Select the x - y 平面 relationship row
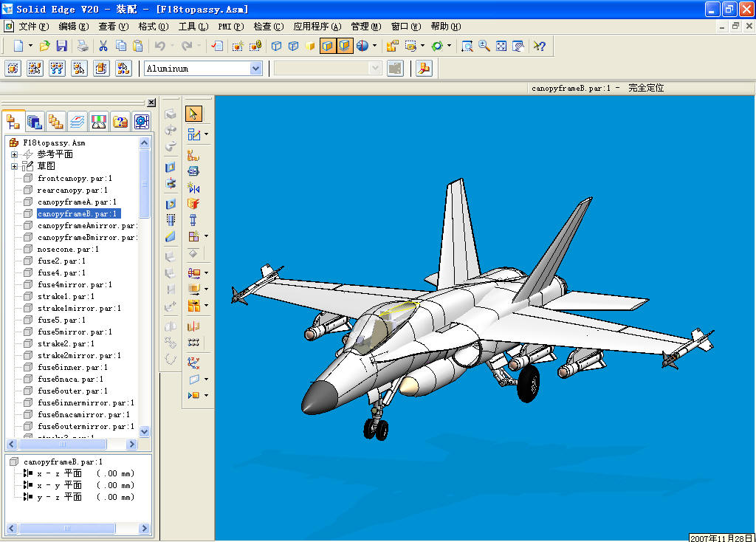This screenshot has height=542, width=756. pos(79,485)
